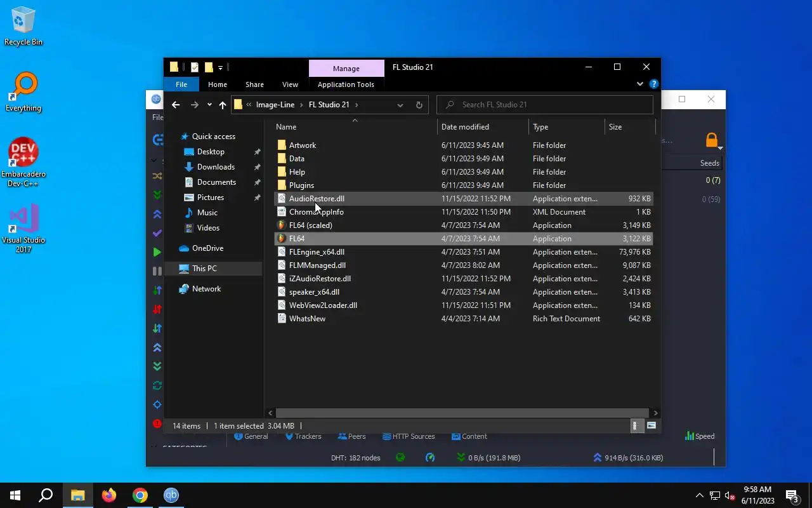Screen dimensions: 812x508
Task: Open the recent locations dropdown
Action: (209, 105)
